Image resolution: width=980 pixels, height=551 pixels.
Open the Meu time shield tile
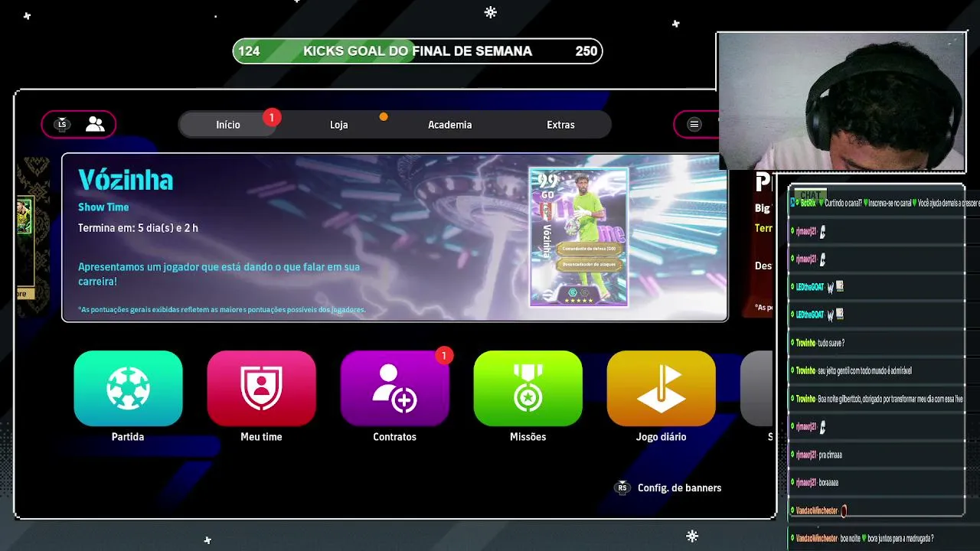[x=261, y=388]
